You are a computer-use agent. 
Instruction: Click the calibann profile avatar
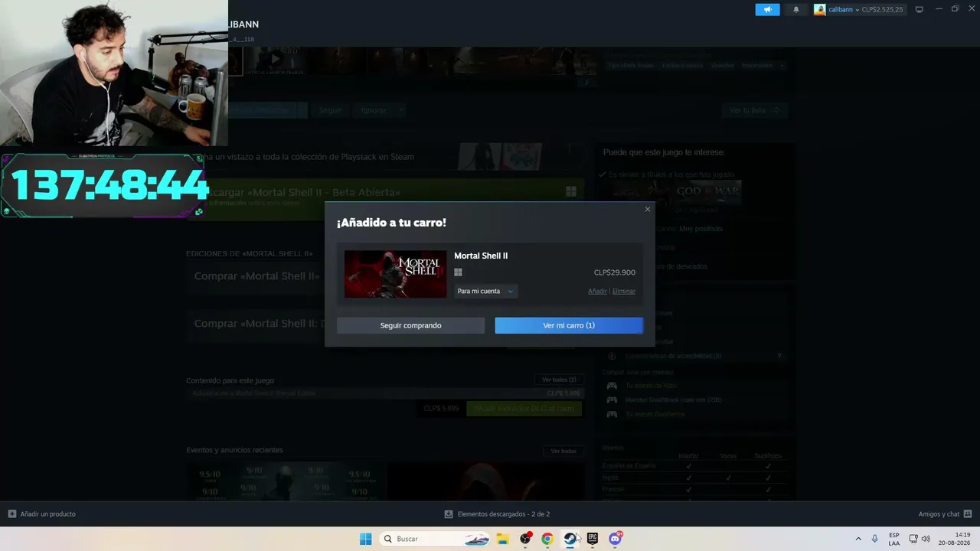820,9
